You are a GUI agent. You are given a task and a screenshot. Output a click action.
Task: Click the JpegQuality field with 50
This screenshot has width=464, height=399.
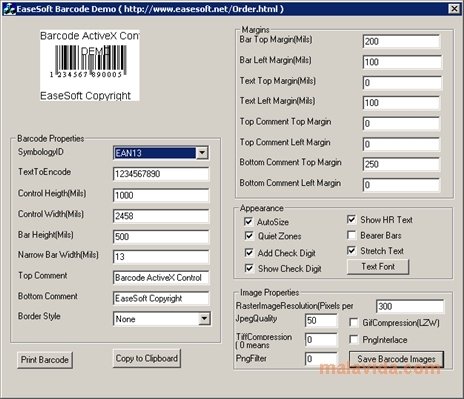321,320
